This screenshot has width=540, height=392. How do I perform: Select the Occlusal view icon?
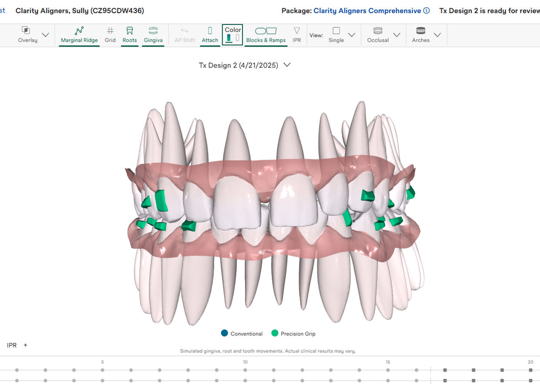point(378,30)
